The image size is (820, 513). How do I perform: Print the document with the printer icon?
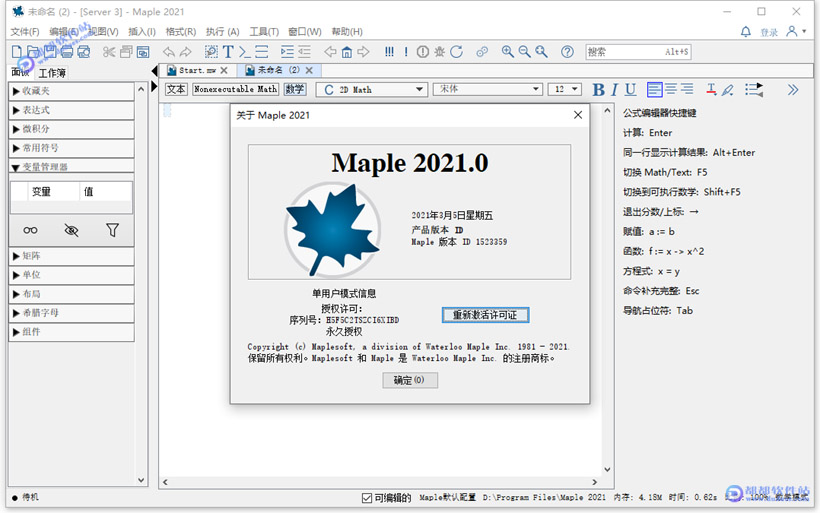click(67, 51)
